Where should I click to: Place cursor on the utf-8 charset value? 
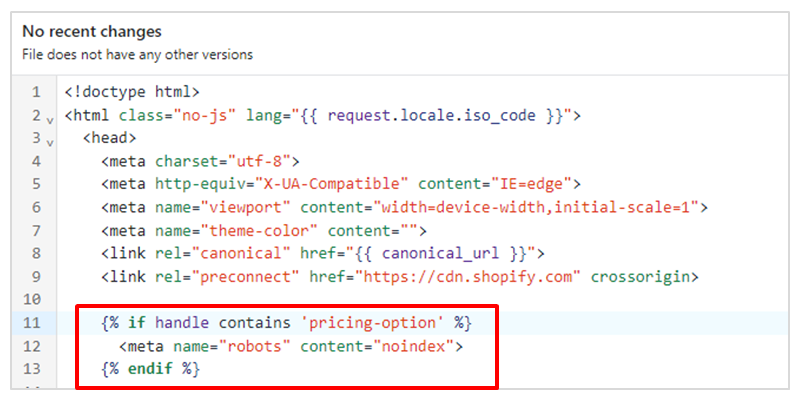coord(263,161)
